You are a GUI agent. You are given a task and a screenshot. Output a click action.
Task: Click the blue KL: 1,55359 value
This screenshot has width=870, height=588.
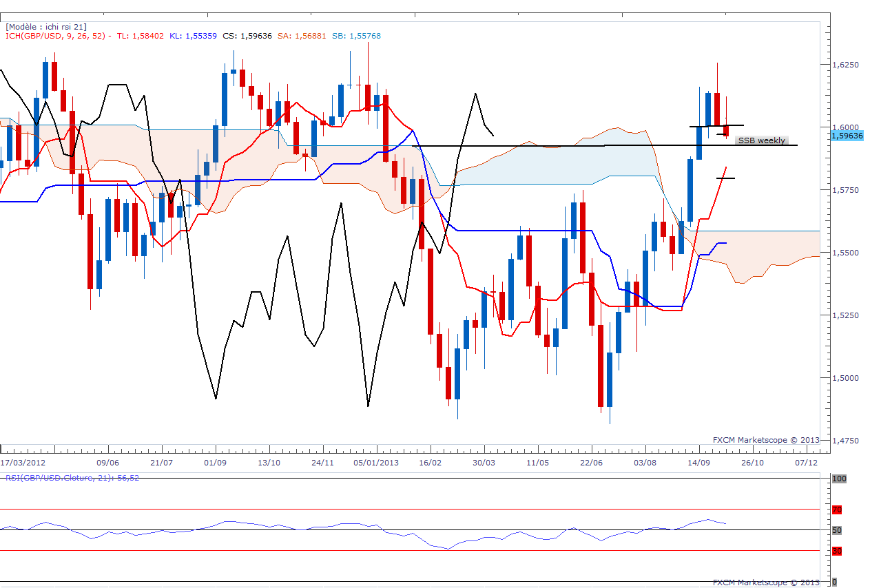(193, 36)
